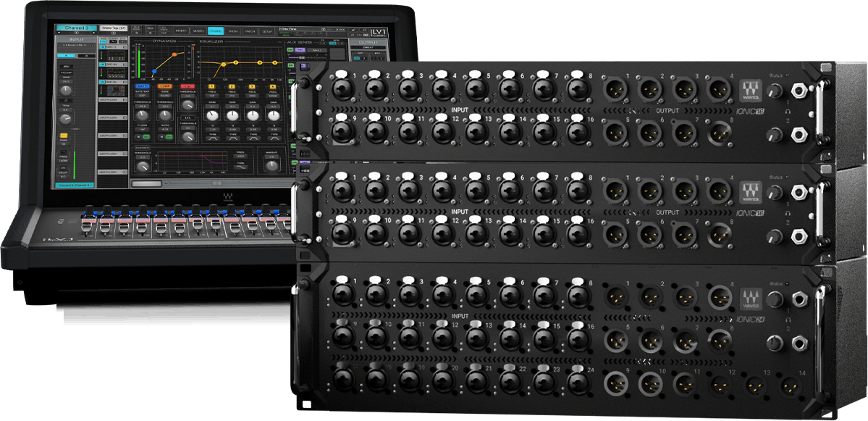Open the third plugin thumbnail in the rack
The height and width of the screenshot is (421, 868).
[117, 91]
